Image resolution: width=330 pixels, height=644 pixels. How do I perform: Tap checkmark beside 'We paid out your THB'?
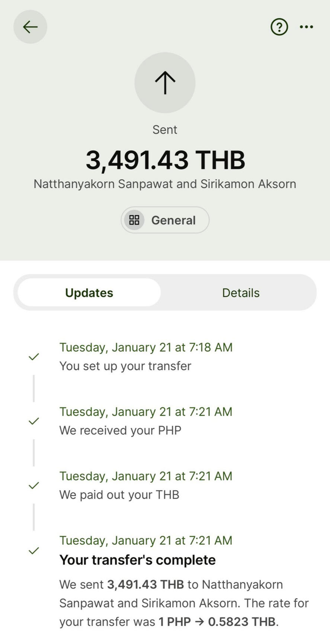pos(34,485)
